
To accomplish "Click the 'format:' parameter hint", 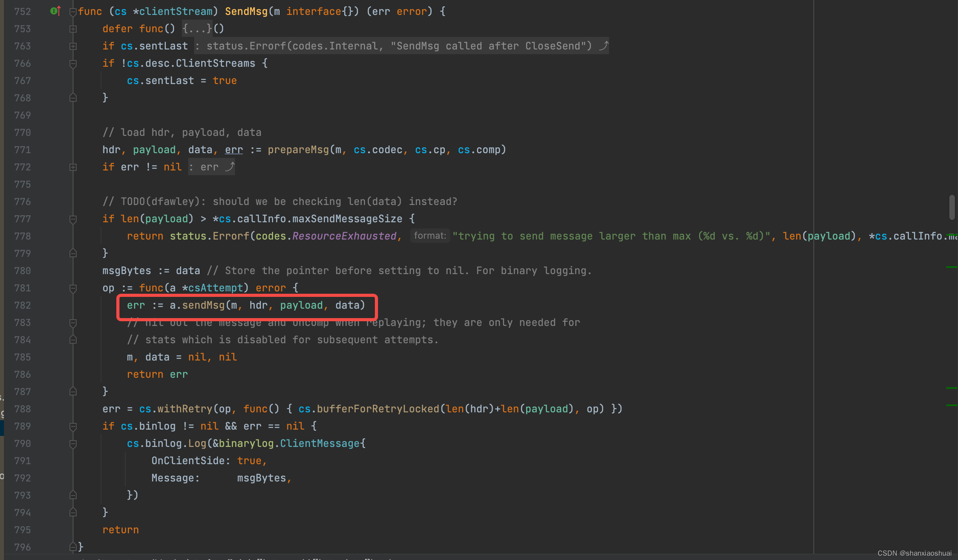I will 430,236.
